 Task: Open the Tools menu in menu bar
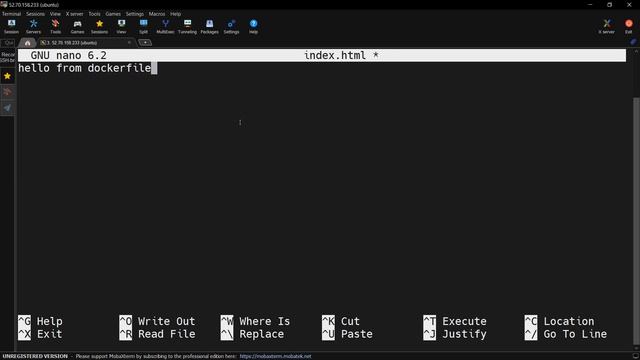(x=94, y=14)
